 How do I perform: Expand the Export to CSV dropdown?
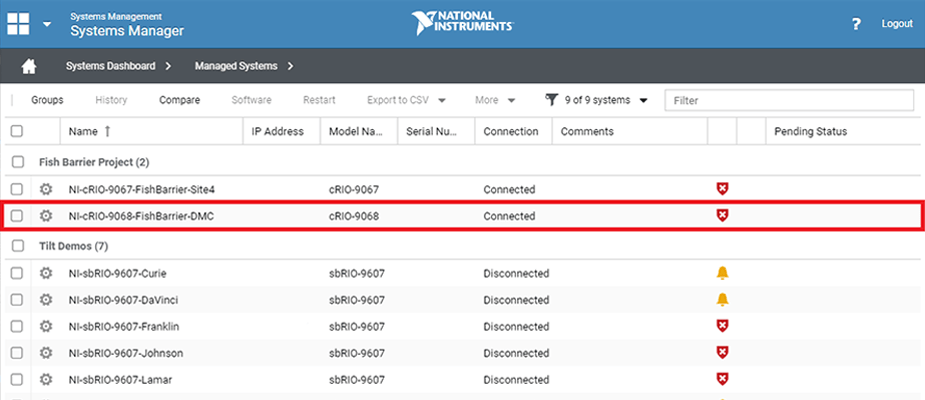point(406,100)
